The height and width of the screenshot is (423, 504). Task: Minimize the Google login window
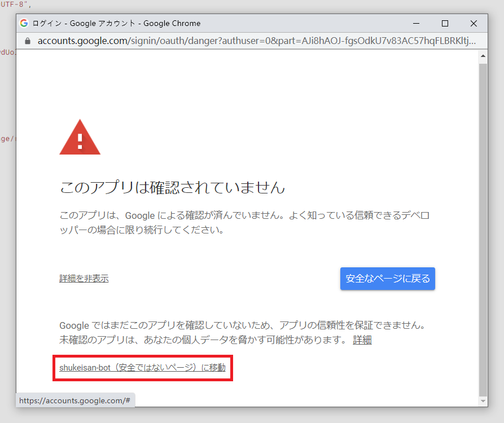tap(417, 24)
